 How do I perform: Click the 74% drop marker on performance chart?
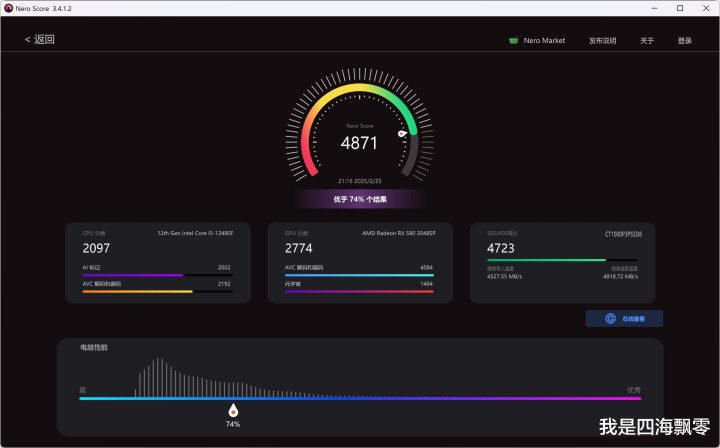(233, 409)
